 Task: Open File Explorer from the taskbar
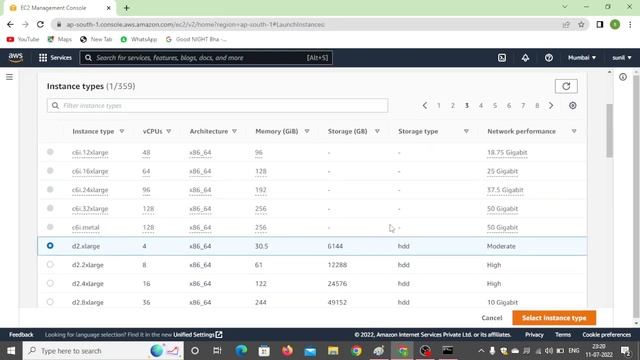tap(333, 351)
